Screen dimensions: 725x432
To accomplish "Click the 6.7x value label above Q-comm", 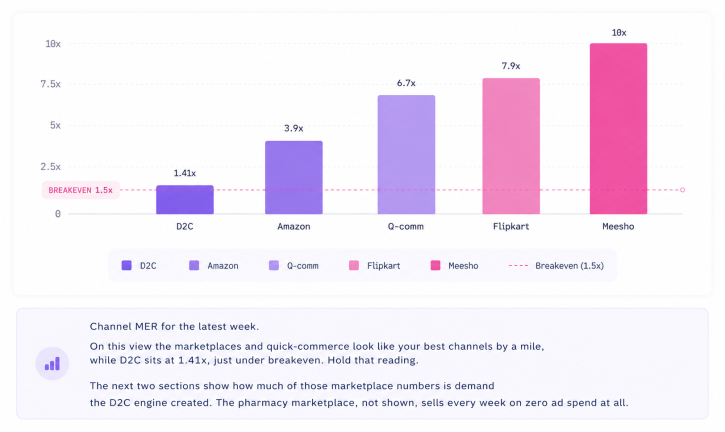I will pos(406,83).
